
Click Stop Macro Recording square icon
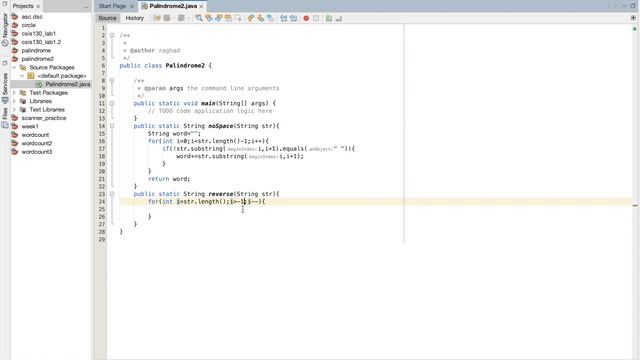[316, 18]
